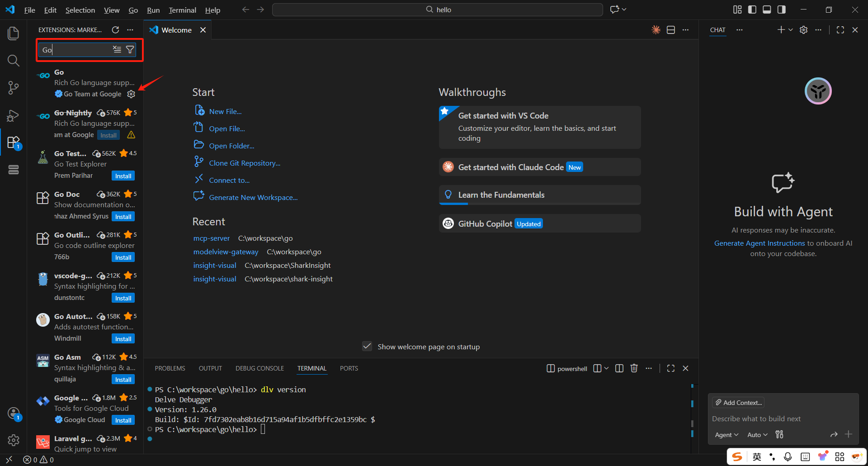Image resolution: width=868 pixels, height=466 pixels.
Task: Split the terminal
Action: point(619,368)
